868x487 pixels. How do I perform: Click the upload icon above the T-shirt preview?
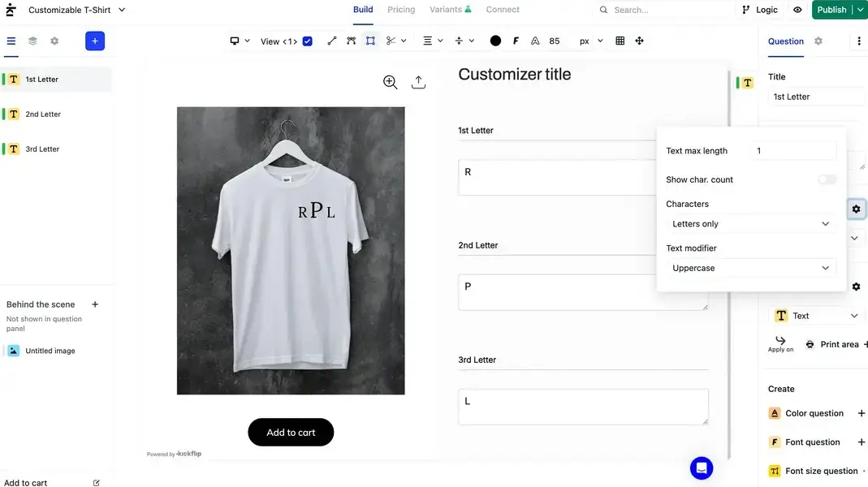pyautogui.click(x=418, y=82)
